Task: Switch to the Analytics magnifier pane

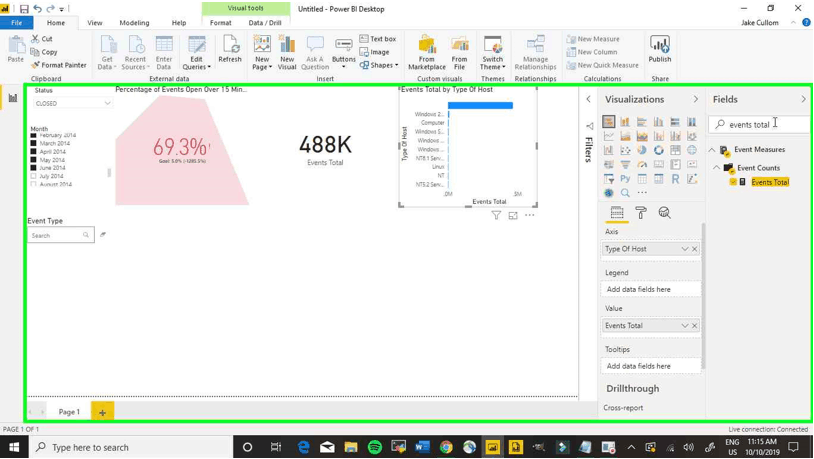Action: pos(664,212)
